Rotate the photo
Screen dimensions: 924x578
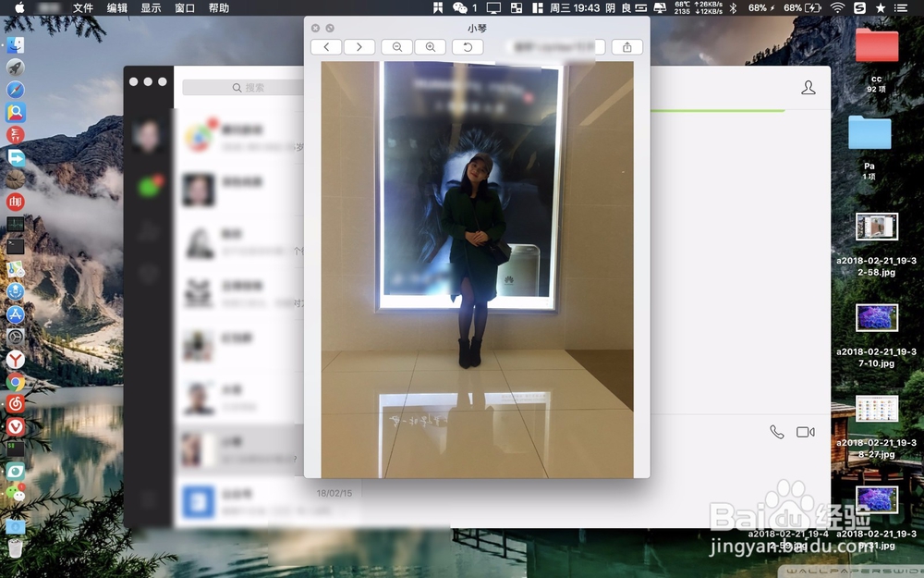point(468,47)
